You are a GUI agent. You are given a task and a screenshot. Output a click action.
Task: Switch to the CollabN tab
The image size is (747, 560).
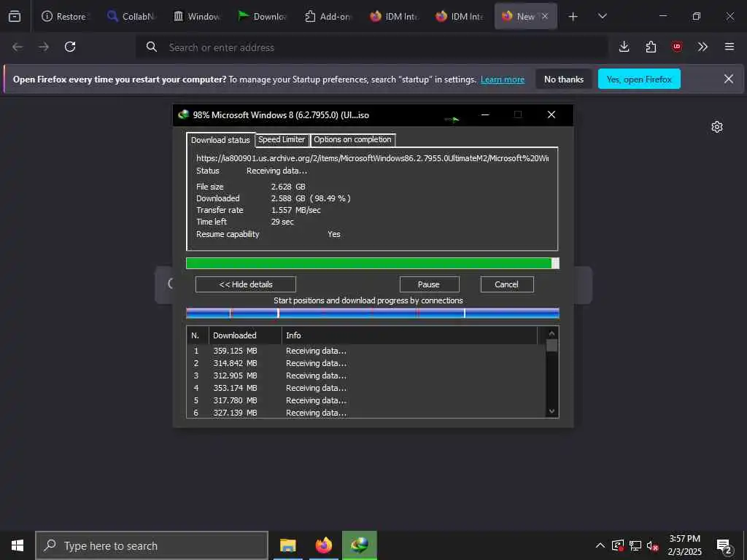pos(130,16)
